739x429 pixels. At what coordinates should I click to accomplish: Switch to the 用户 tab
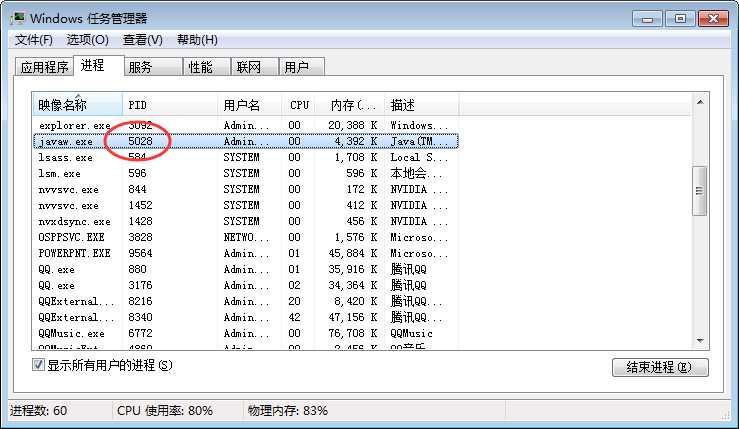[x=302, y=67]
